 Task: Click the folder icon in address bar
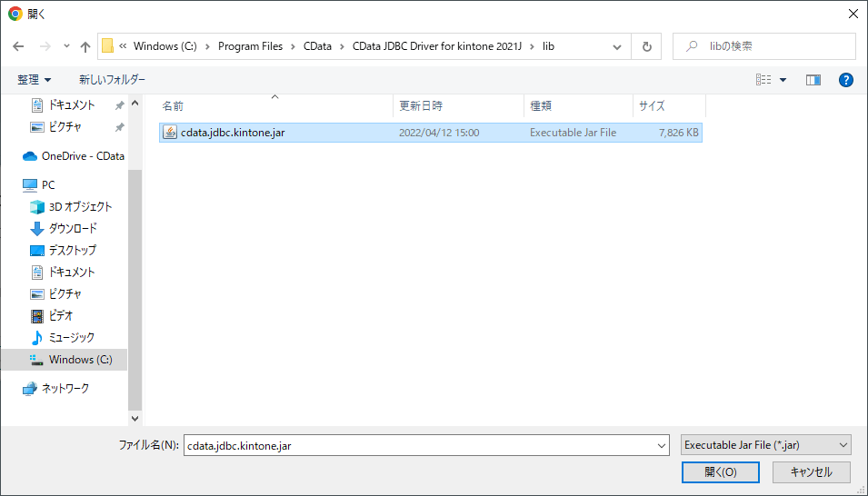pos(108,46)
